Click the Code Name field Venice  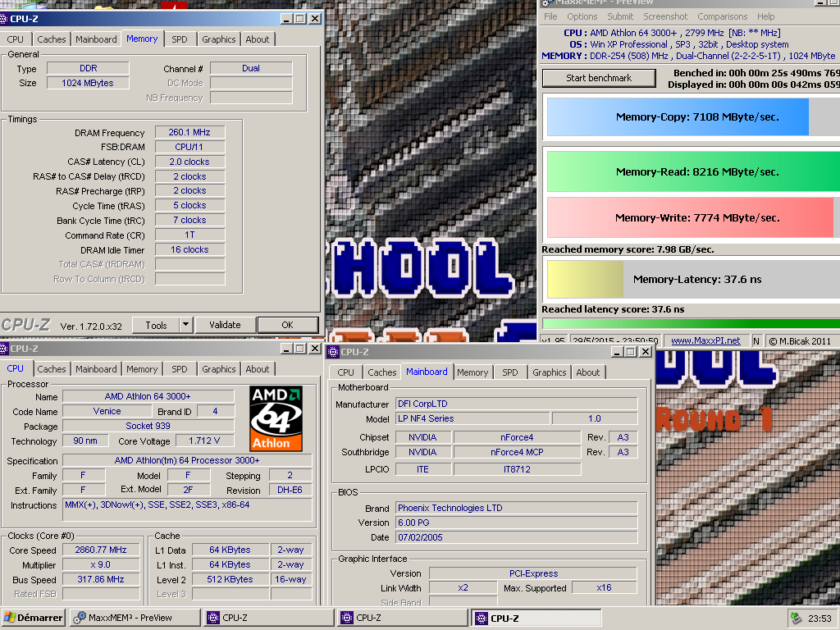[107, 412]
